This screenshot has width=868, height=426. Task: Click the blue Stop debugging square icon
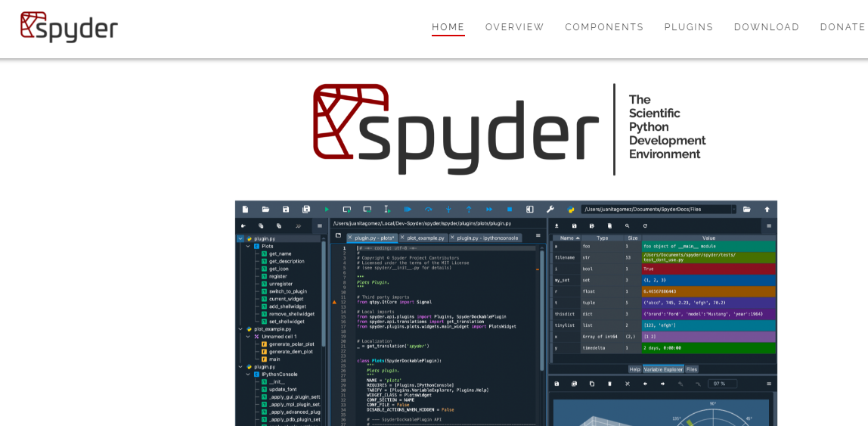coord(510,210)
